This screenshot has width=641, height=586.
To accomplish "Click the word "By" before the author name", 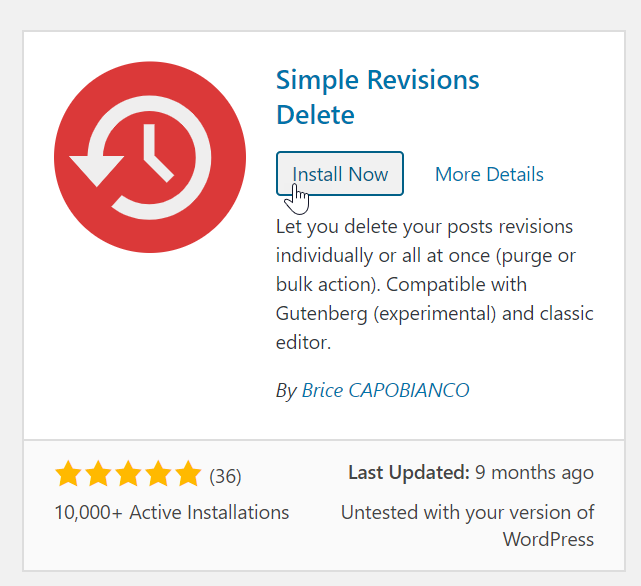I will pos(286,390).
